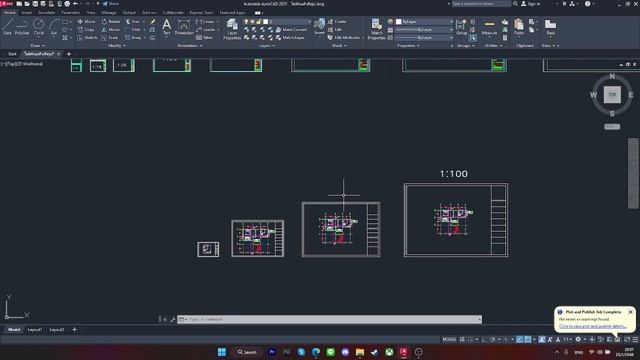Expand the Modify panel
Screen dimensions: 640x360
coord(116,46)
